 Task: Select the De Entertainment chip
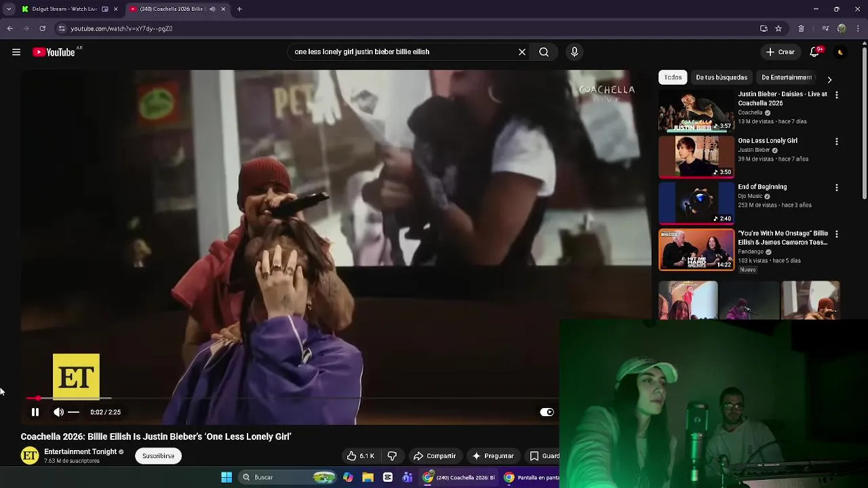point(787,77)
